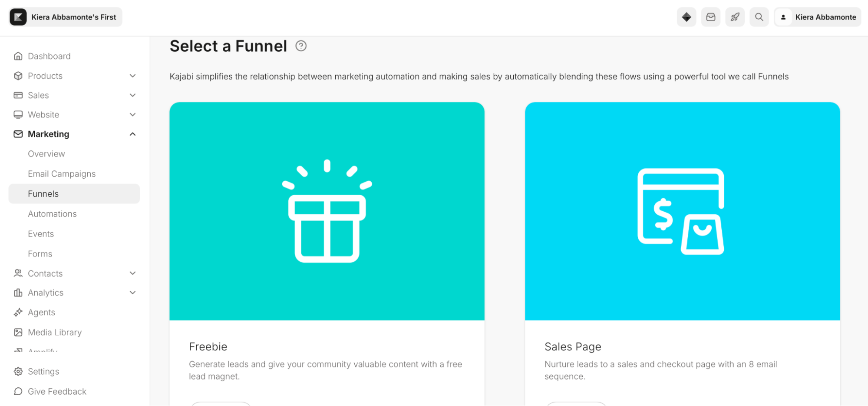Expand the Sales section chevron
Screen dimensions: 868x406
133,95
